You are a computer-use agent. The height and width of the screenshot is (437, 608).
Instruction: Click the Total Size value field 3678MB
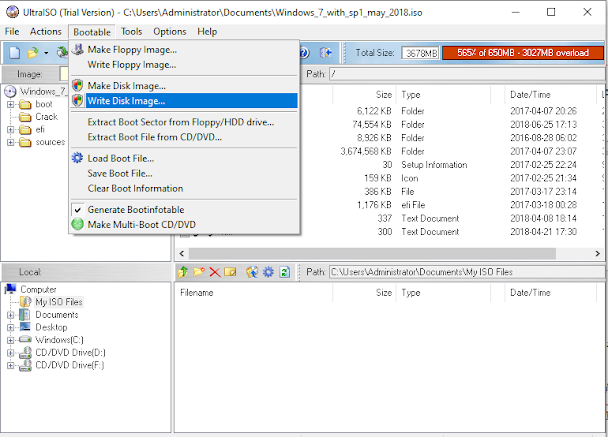(420, 53)
